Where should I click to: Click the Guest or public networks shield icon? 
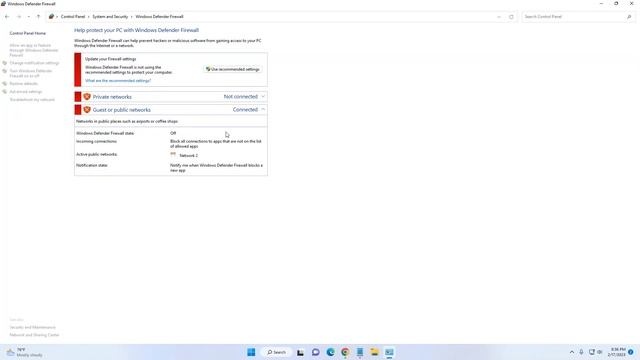[87, 110]
